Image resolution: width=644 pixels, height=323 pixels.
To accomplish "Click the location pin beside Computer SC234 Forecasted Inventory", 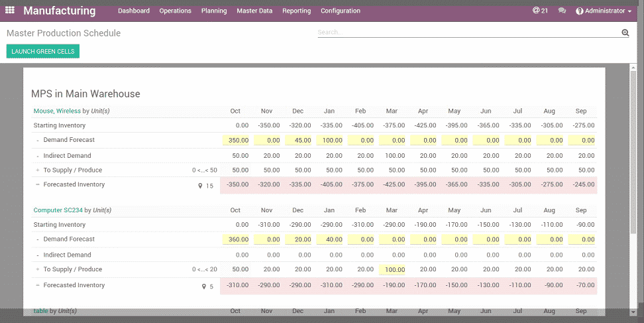I will pyautogui.click(x=203, y=287).
